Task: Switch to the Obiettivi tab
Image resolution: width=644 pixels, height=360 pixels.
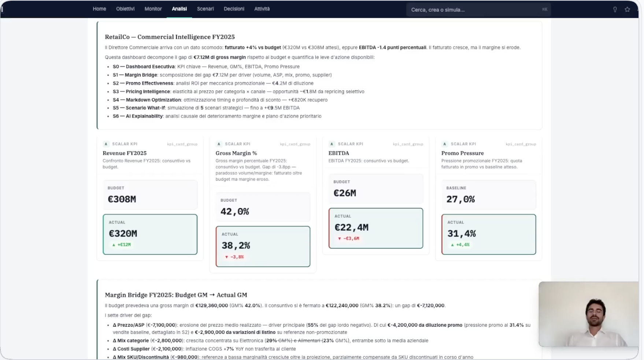Action: point(125,9)
